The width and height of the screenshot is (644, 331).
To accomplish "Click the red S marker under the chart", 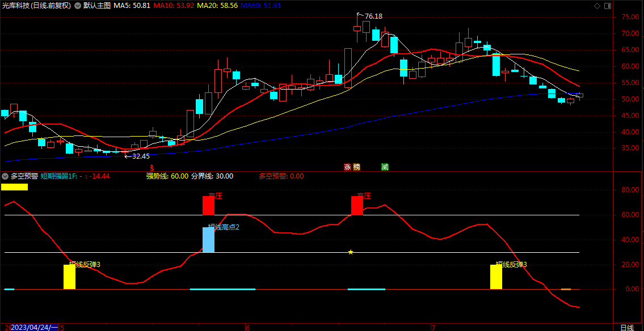I will tap(152, 167).
